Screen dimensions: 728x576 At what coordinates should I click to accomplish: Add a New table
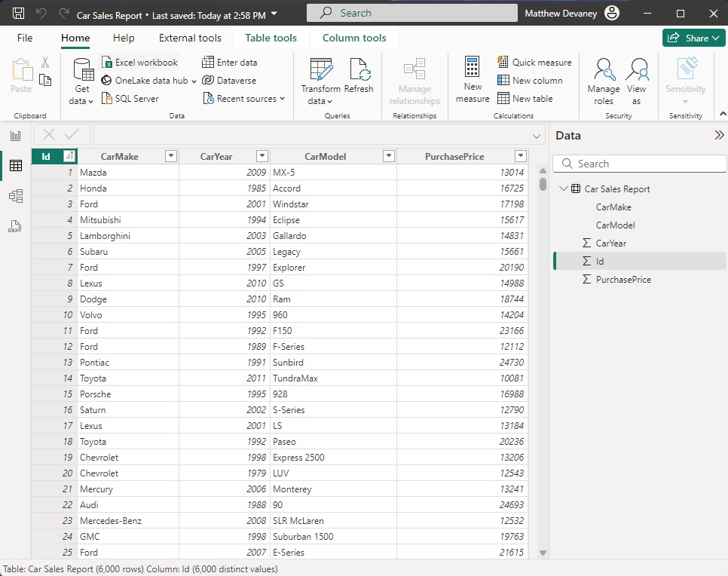point(525,99)
